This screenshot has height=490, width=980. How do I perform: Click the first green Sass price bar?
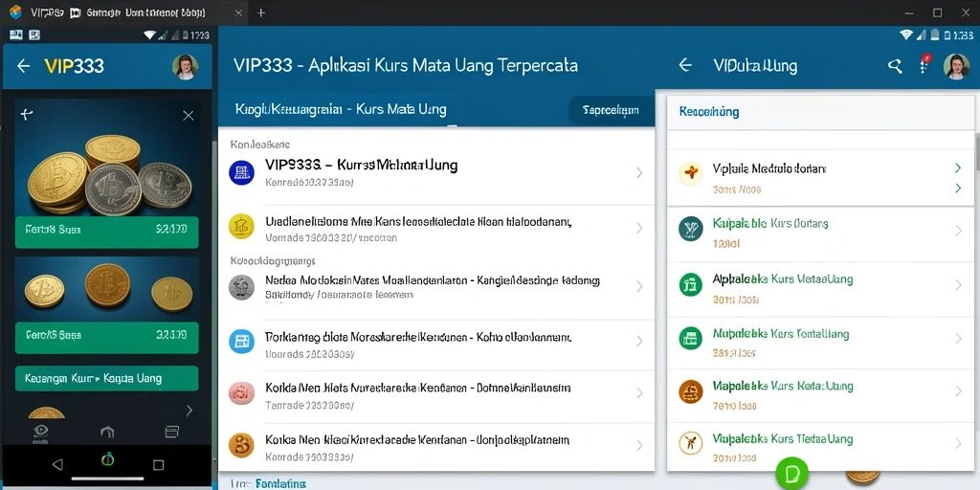[x=107, y=232]
